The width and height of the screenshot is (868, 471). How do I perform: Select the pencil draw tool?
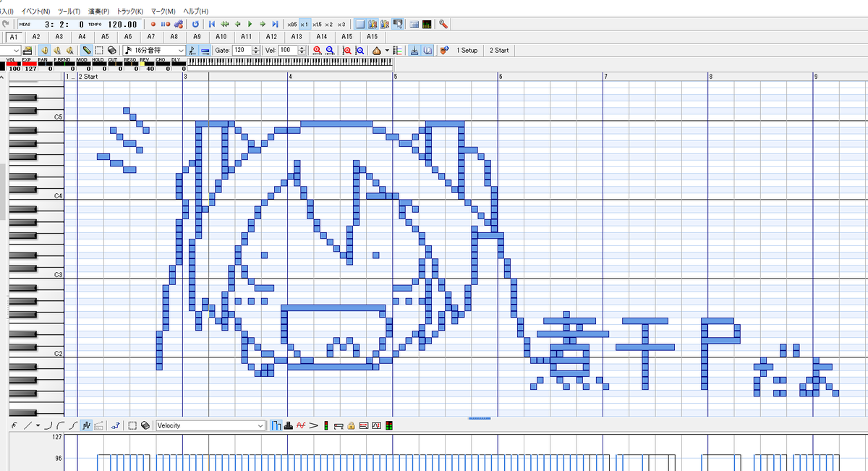[x=86, y=51]
